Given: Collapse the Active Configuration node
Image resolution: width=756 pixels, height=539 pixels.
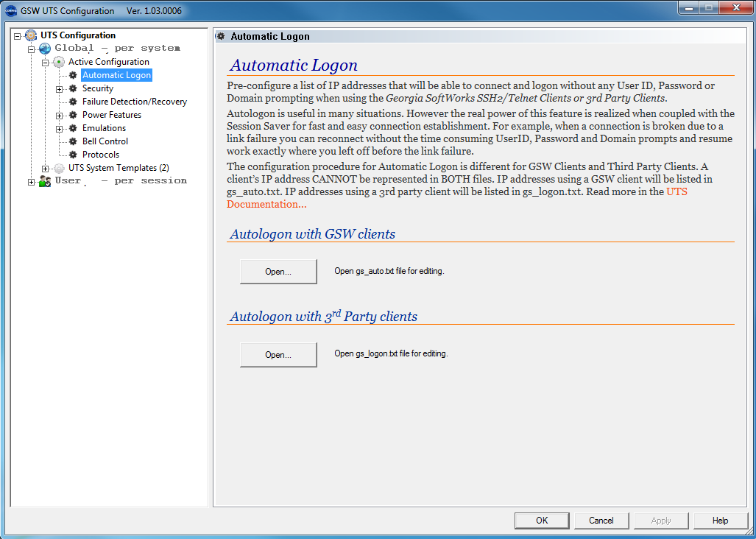Looking at the screenshot, I should (46, 63).
